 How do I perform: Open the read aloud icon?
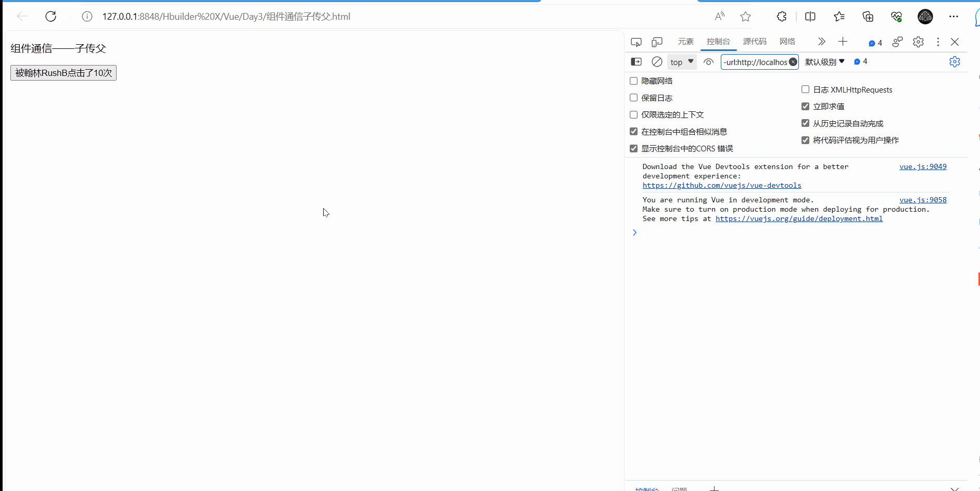pos(720,17)
